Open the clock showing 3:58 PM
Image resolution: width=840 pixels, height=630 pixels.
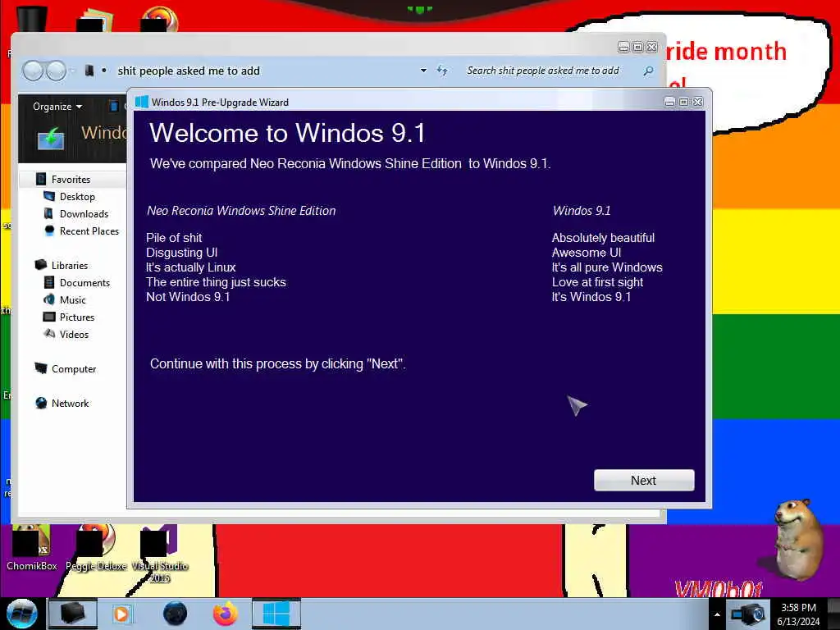[798, 614]
